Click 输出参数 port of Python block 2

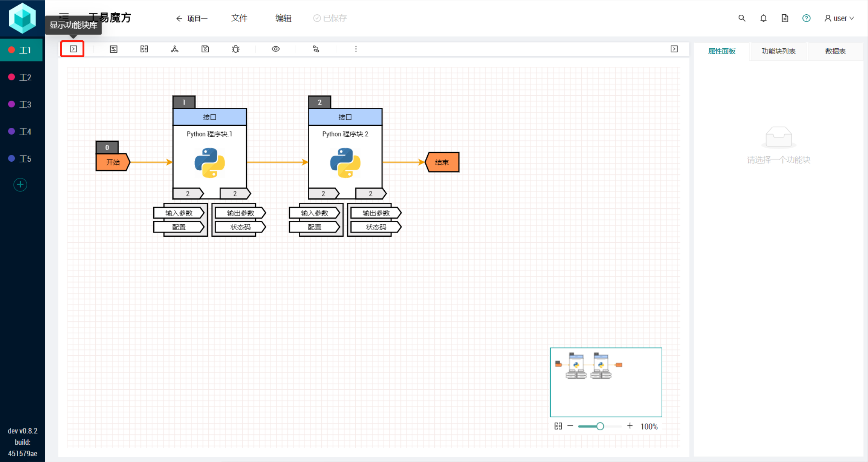click(376, 213)
